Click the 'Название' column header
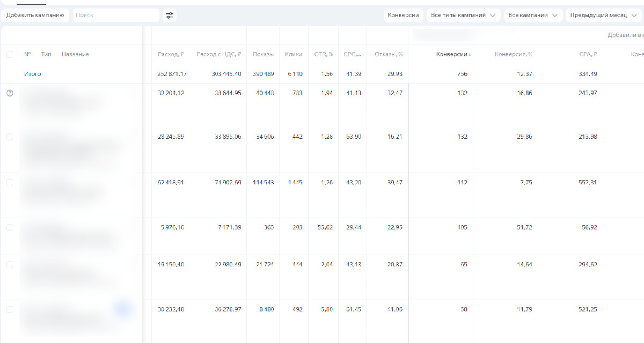Viewport: 644px width, 343px height. pyautogui.click(x=75, y=54)
